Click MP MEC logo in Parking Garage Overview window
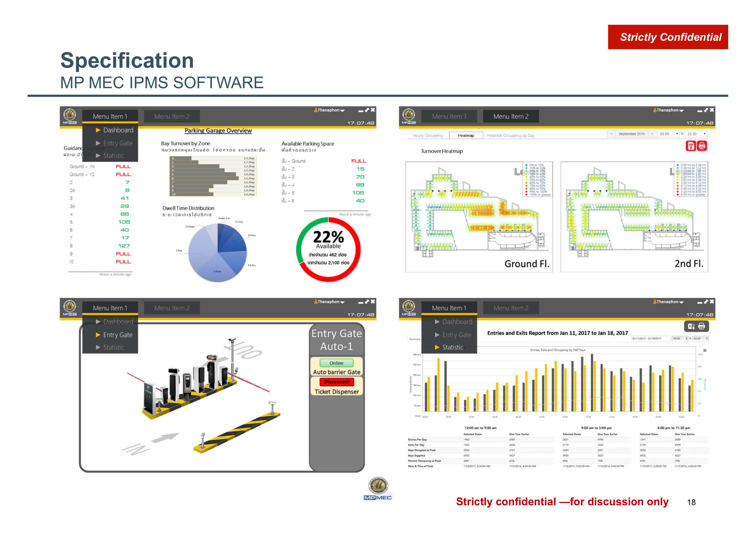Viewport: 756px width, 535px height. (x=69, y=116)
